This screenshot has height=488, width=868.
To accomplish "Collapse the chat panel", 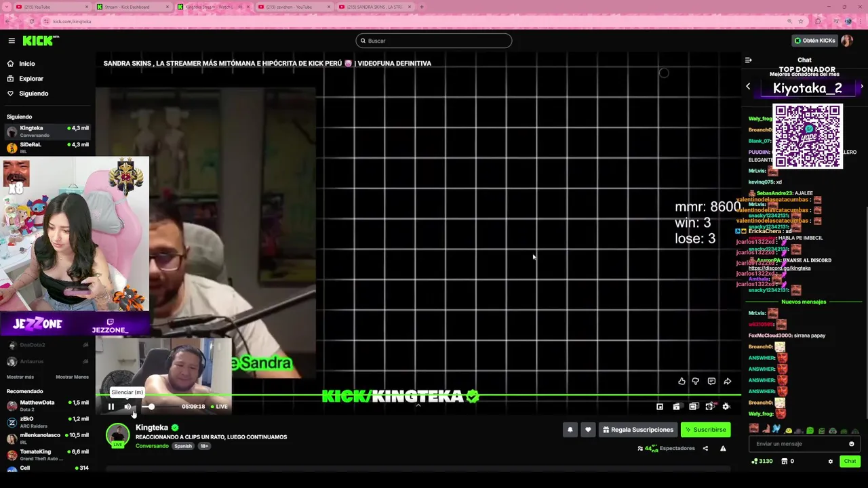I will (749, 60).
